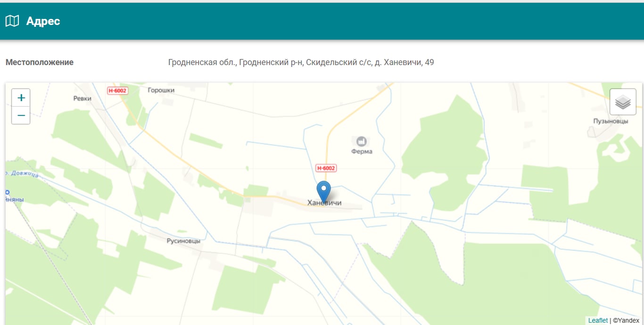Click the Ферма factory icon on map

362,141
